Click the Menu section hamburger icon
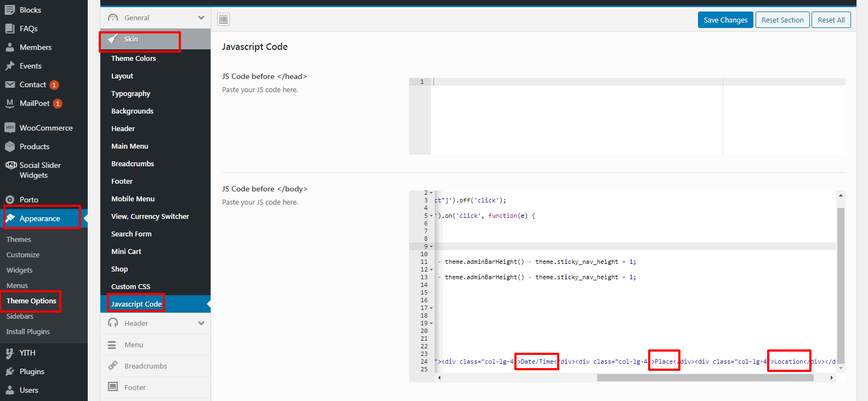Viewport: 868px width, 401px height. click(x=112, y=344)
